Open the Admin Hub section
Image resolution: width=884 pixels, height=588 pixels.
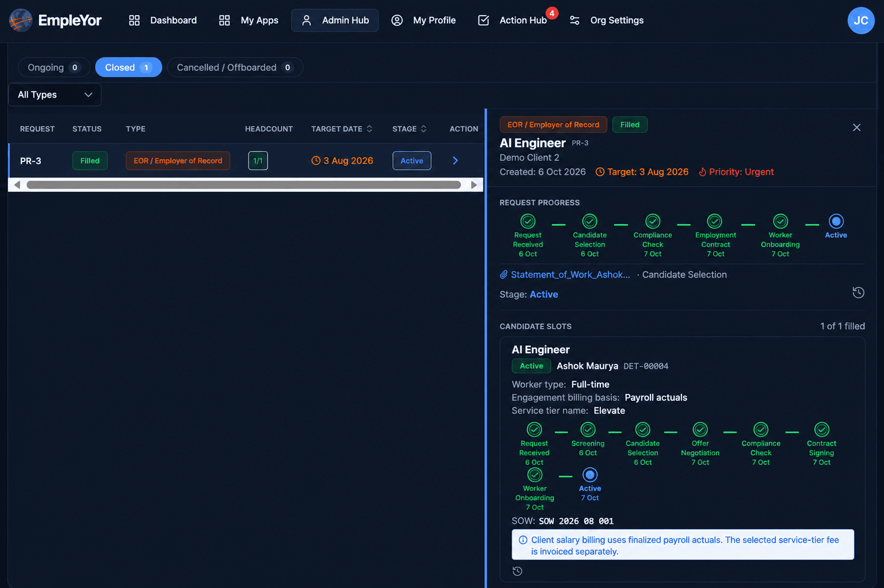(335, 20)
